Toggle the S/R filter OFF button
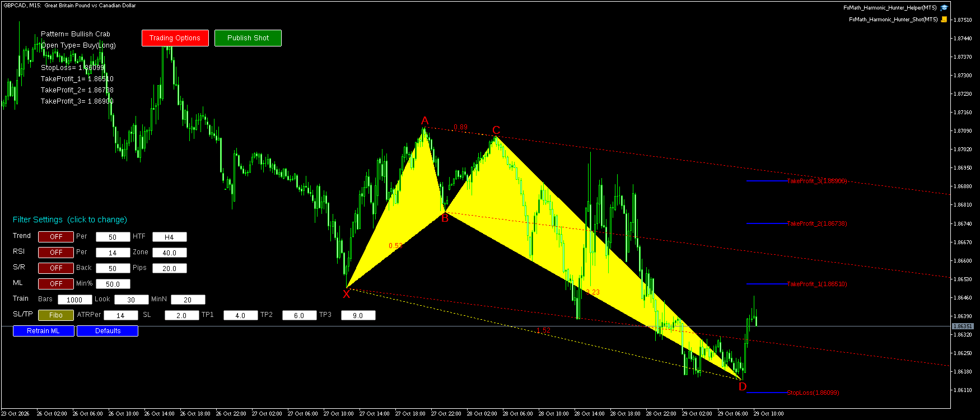The height and width of the screenshot is (420, 980). 56,268
